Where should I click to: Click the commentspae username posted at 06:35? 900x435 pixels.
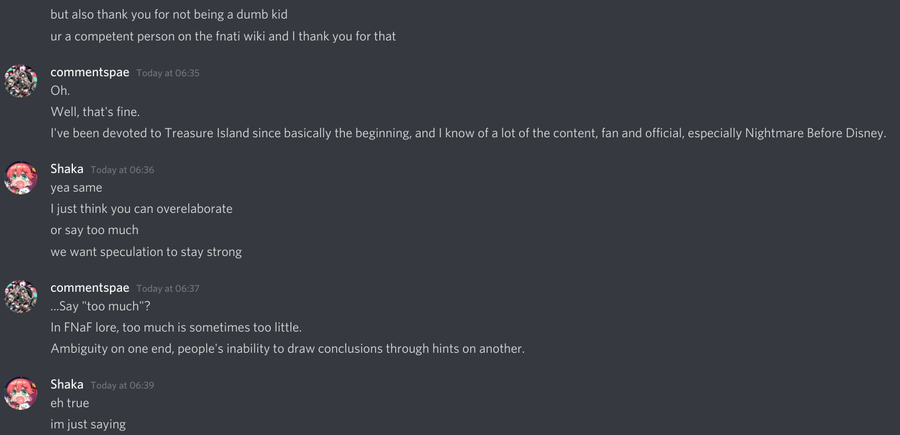click(x=90, y=73)
